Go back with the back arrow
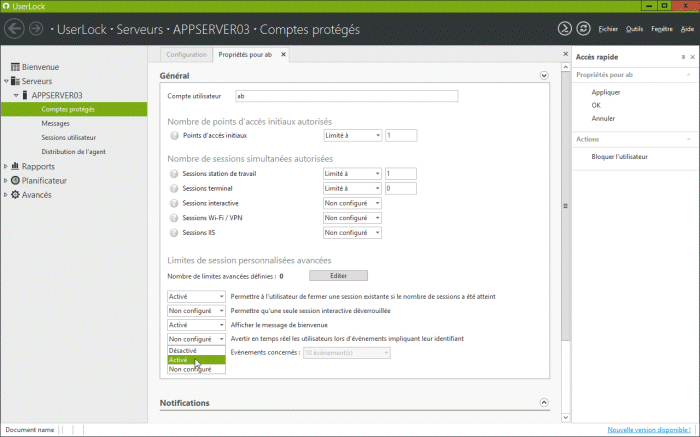The height and width of the screenshot is (437, 700). pyautogui.click(x=14, y=29)
